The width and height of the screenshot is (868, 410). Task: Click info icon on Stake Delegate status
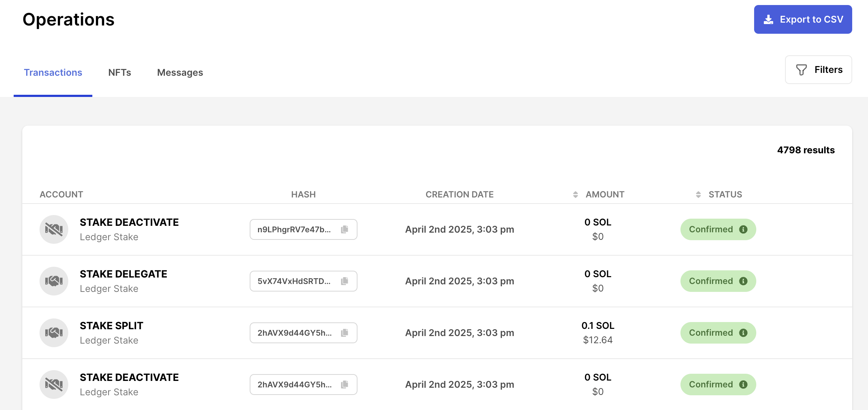pos(743,281)
